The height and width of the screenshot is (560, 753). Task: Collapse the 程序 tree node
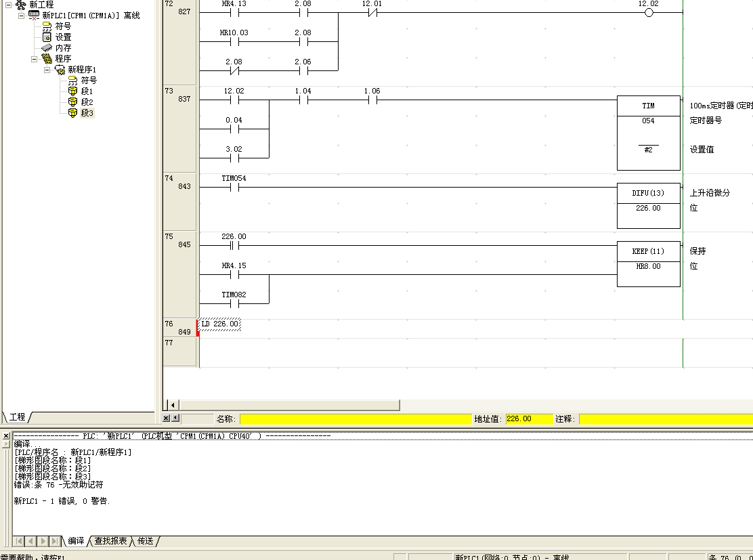coord(35,59)
